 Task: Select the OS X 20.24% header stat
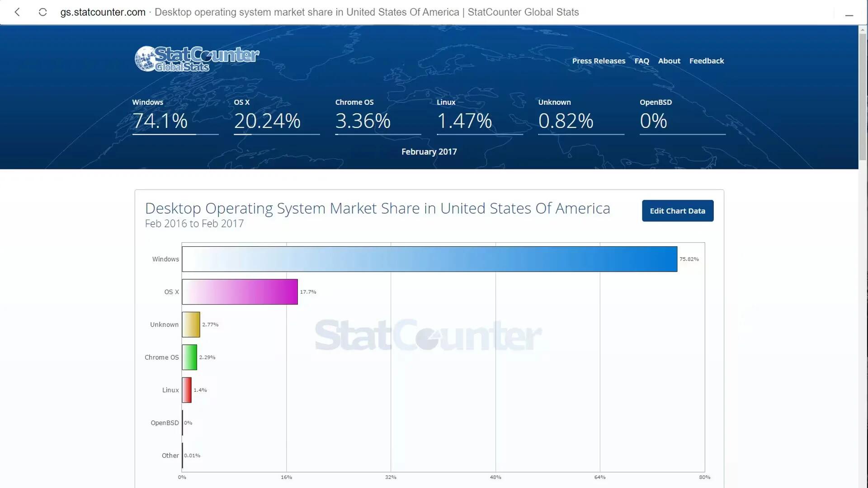click(x=277, y=117)
